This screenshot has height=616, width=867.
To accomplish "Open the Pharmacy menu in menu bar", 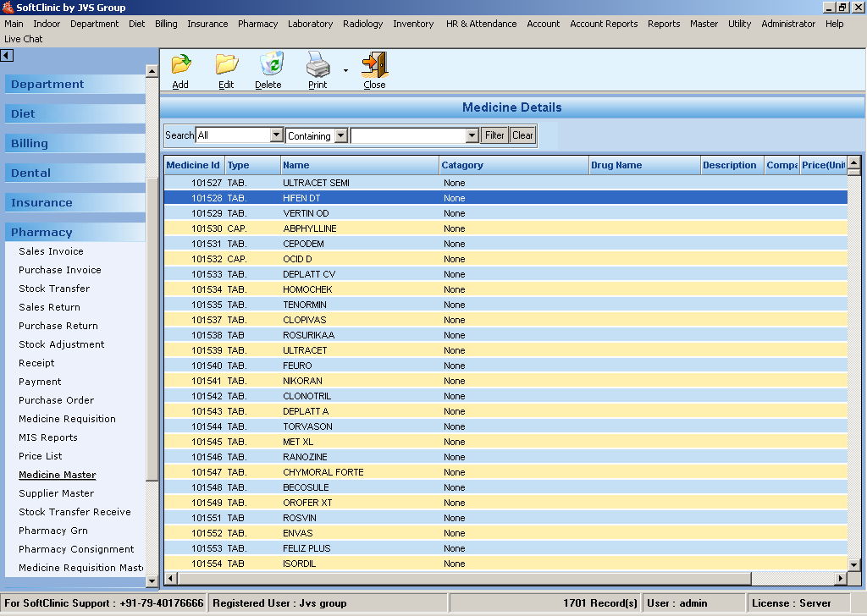I will click(257, 24).
